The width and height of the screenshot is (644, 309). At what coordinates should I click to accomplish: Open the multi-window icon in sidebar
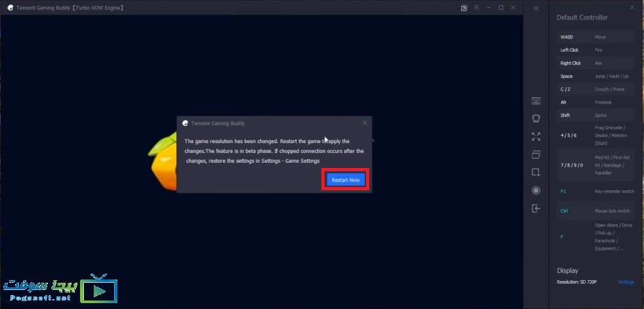[x=536, y=155]
